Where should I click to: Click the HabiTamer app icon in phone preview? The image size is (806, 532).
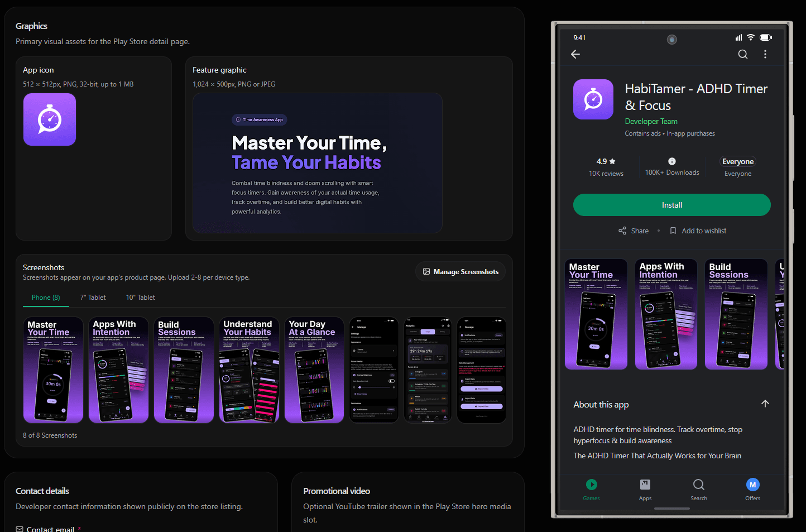click(x=593, y=99)
